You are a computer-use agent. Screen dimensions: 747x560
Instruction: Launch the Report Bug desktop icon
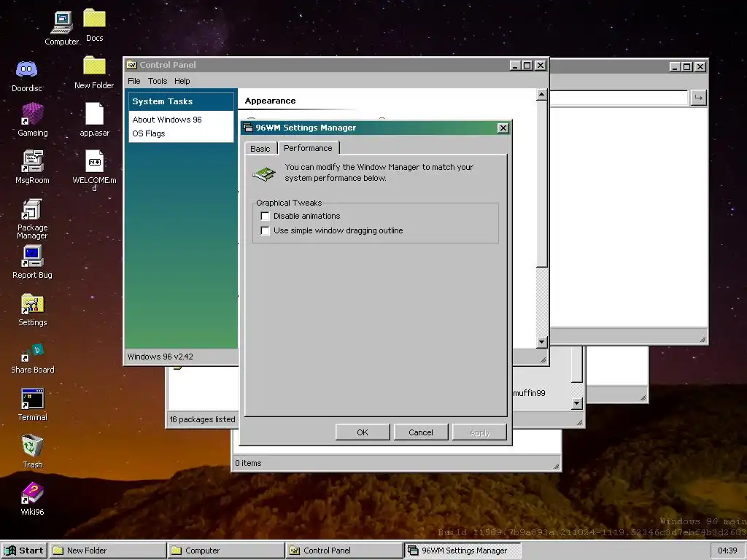(32, 262)
